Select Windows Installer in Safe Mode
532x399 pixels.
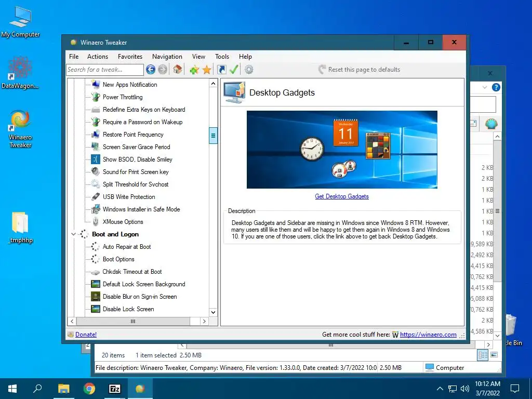pos(141,209)
